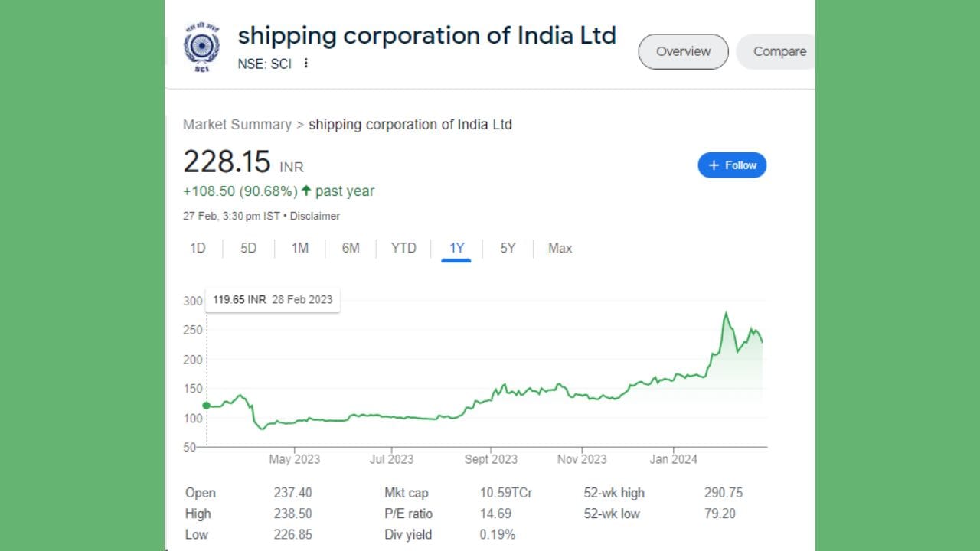Switch to the Compare tab
This screenshot has height=551, width=980.
click(x=779, y=51)
